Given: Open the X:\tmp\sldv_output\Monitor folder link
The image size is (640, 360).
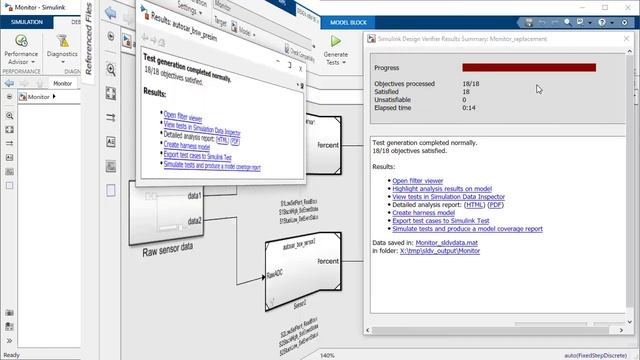Looking at the screenshot, I should coord(440,251).
